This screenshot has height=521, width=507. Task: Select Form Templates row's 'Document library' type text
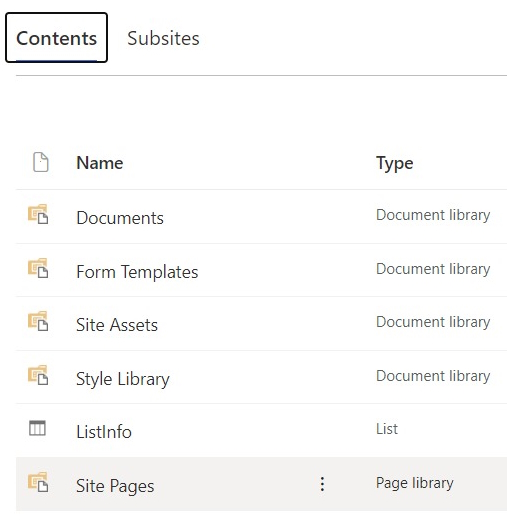click(433, 269)
